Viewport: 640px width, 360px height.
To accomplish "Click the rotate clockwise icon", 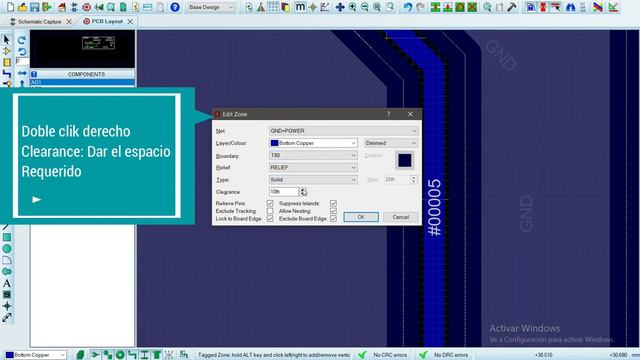I will click(x=22, y=40).
